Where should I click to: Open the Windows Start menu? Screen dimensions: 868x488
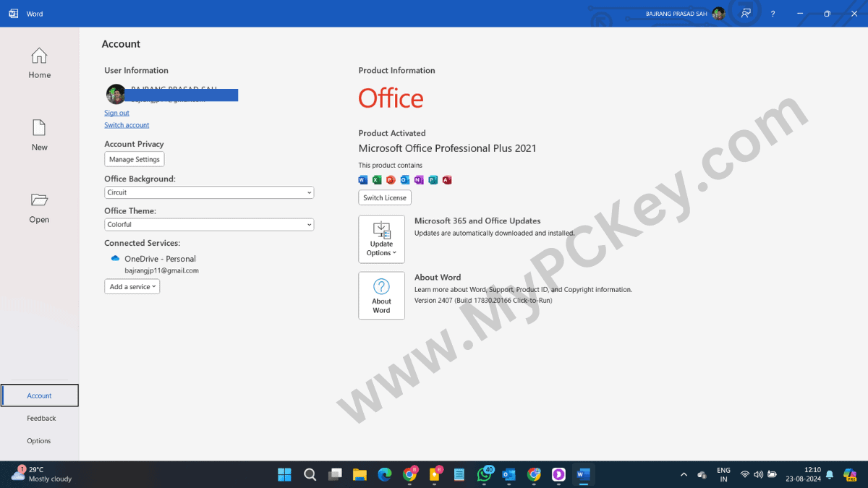coord(285,474)
